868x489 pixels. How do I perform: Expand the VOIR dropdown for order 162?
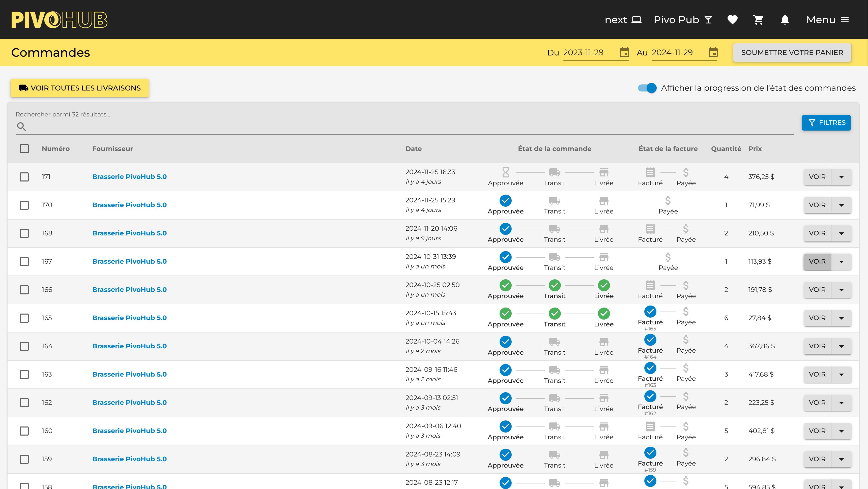(x=841, y=403)
